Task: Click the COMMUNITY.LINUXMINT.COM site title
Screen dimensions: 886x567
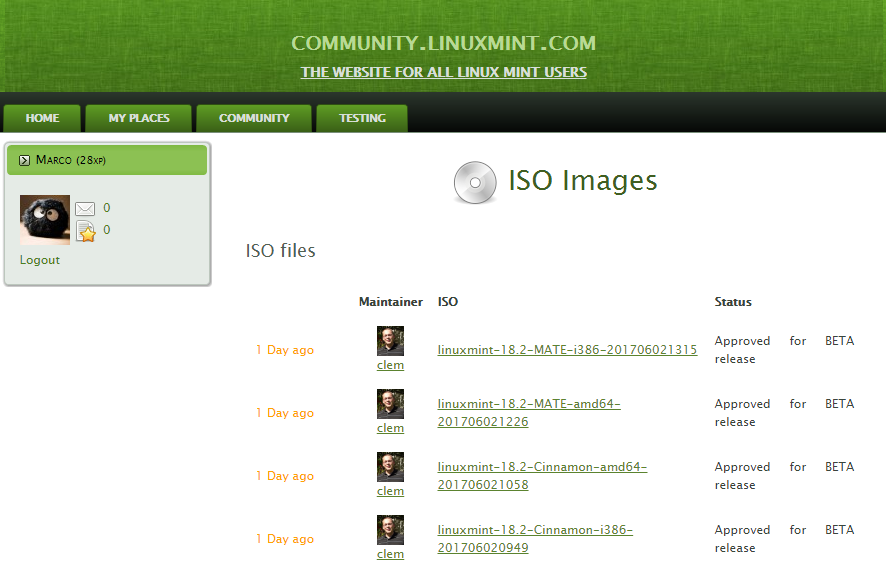Action: coord(444,43)
